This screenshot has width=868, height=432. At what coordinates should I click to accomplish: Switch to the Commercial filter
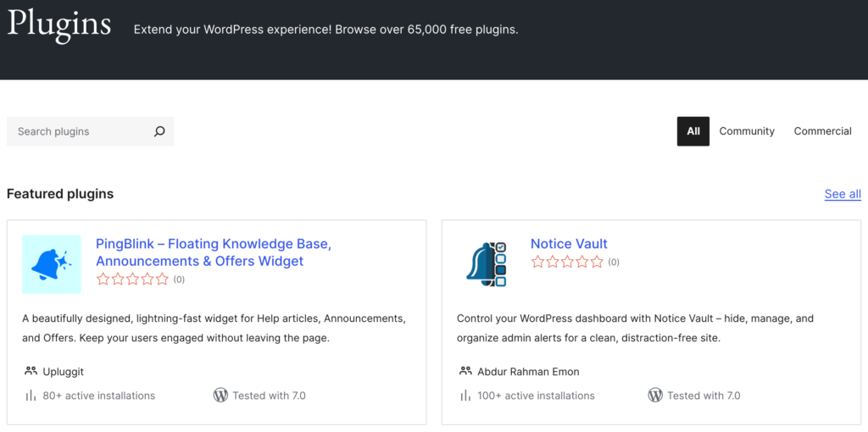[822, 131]
